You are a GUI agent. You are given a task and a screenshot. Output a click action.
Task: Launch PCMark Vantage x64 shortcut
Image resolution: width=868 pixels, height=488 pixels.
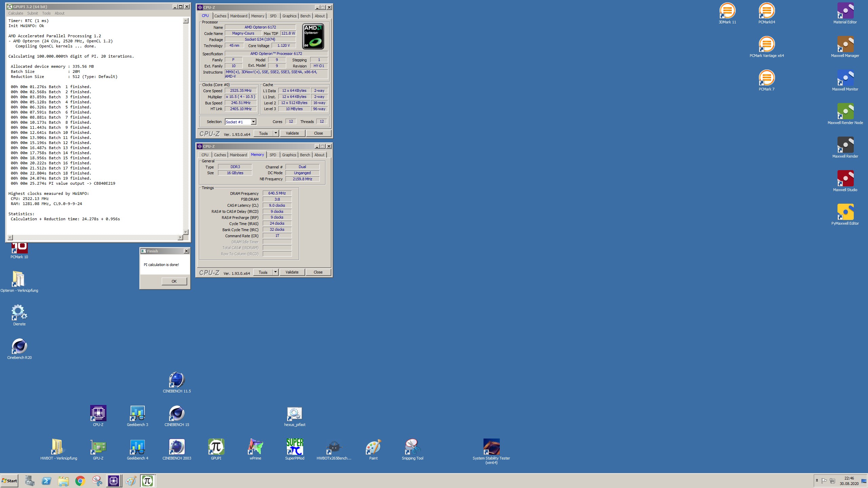[x=767, y=47]
